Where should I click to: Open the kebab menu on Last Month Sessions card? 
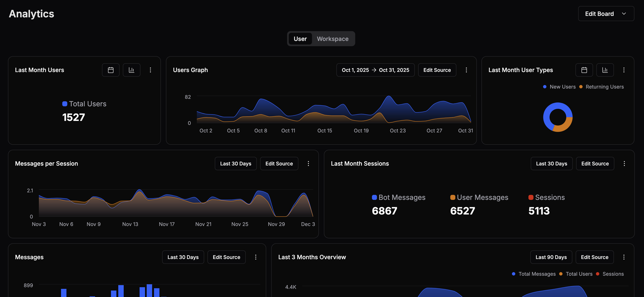[625, 164]
